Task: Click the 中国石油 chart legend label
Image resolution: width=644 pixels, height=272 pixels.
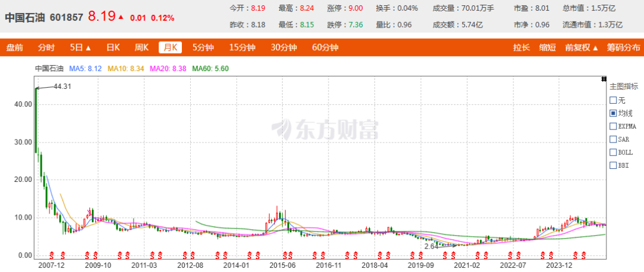Action: tap(49, 69)
